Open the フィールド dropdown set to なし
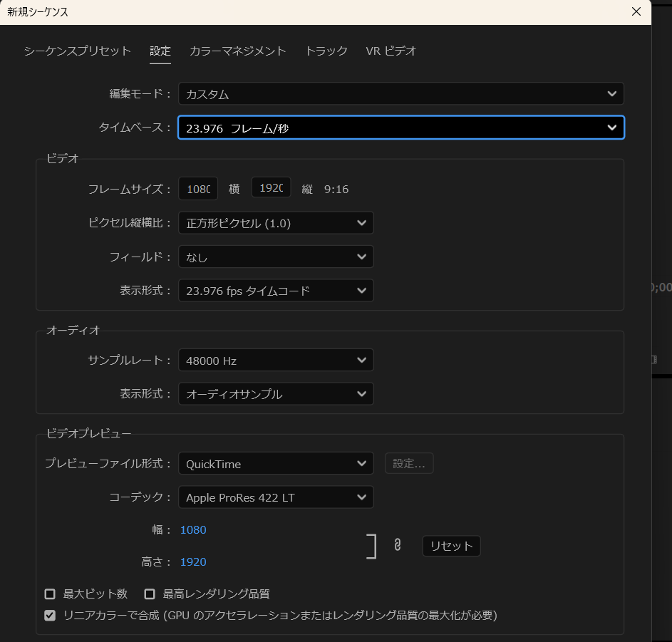The image size is (672, 642). tap(276, 257)
